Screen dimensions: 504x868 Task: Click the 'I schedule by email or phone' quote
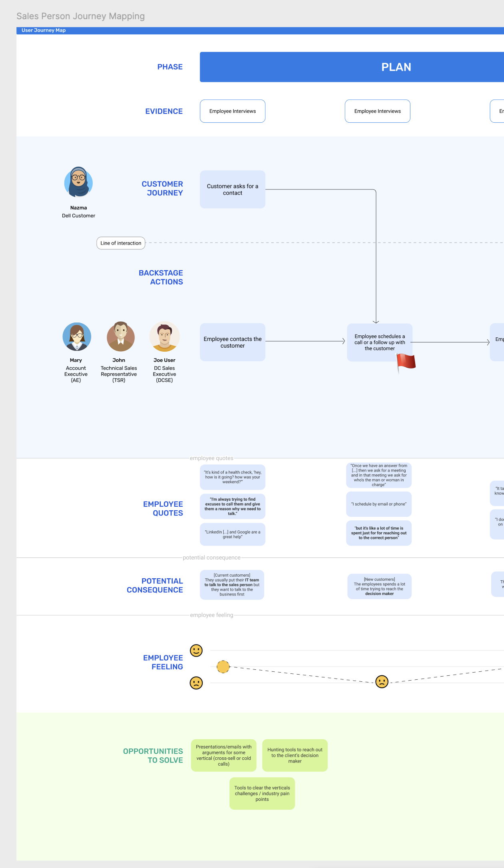[378, 504]
